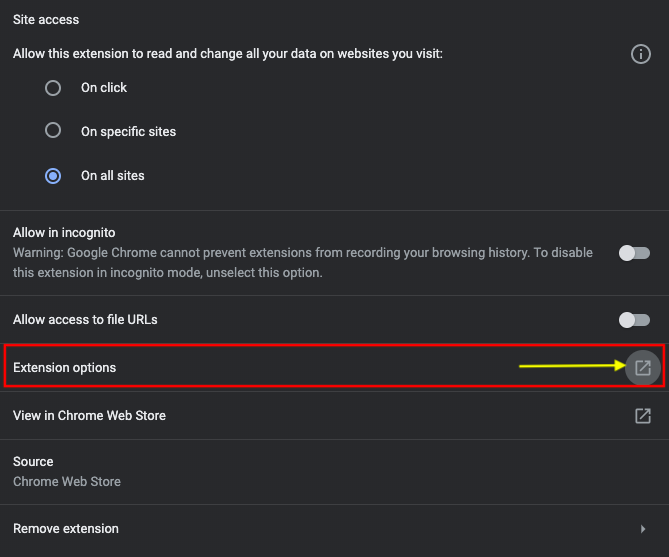The height and width of the screenshot is (557, 669).
Task: Click the "Source" heading
Action: click(x=33, y=462)
